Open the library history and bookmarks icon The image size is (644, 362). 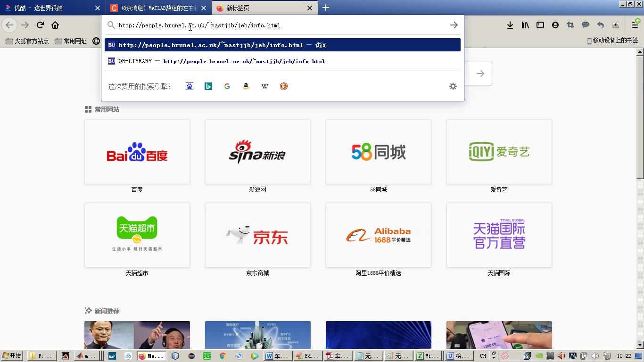click(x=525, y=25)
